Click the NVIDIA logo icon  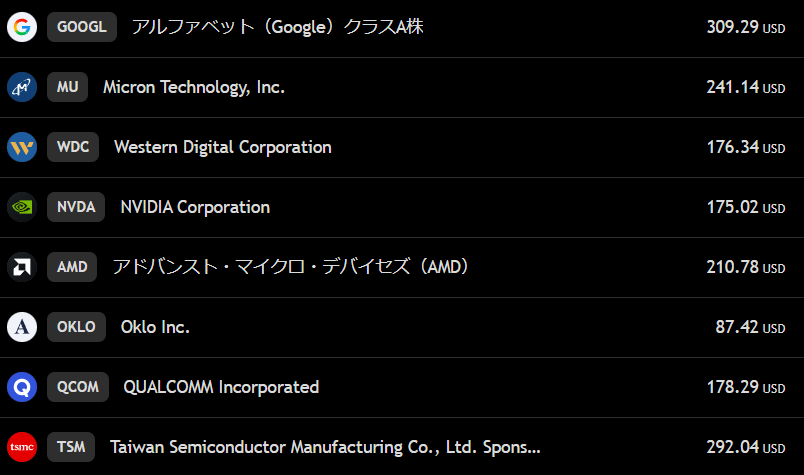[22, 207]
